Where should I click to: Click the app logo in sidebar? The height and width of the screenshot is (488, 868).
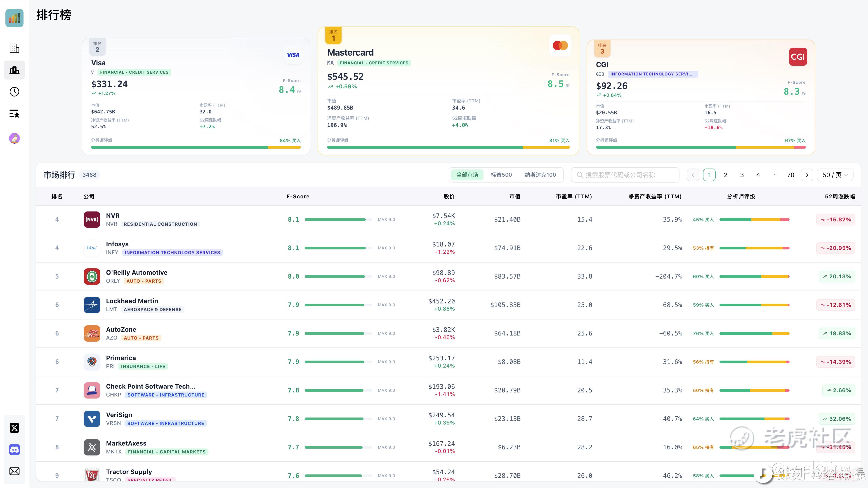14,18
